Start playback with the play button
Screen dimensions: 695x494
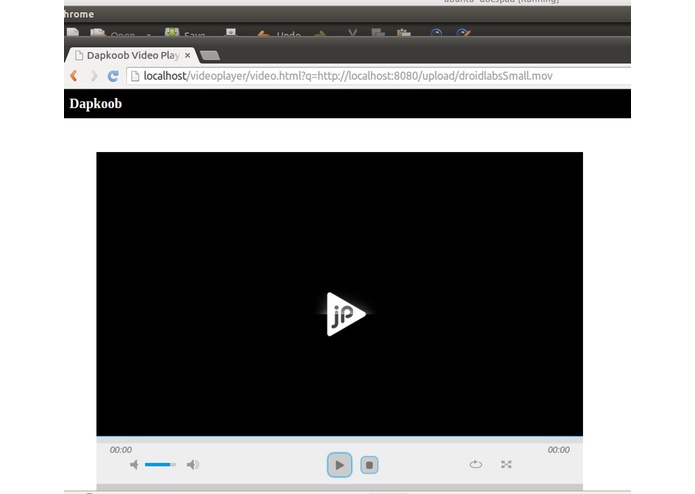tap(340, 465)
